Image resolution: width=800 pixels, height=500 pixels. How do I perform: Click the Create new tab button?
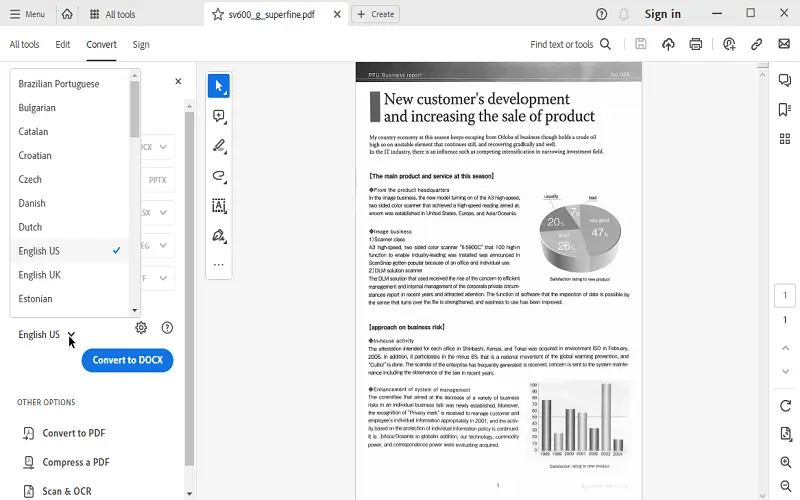[x=376, y=14]
